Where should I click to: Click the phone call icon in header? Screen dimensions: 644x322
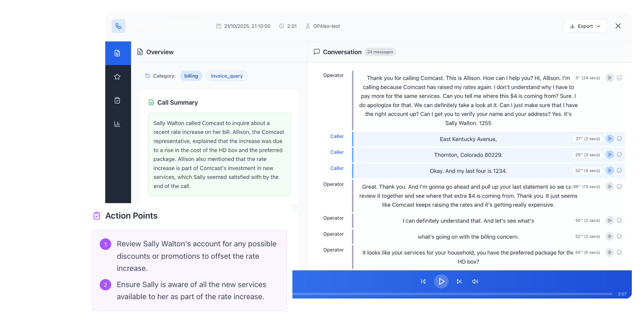(x=118, y=26)
